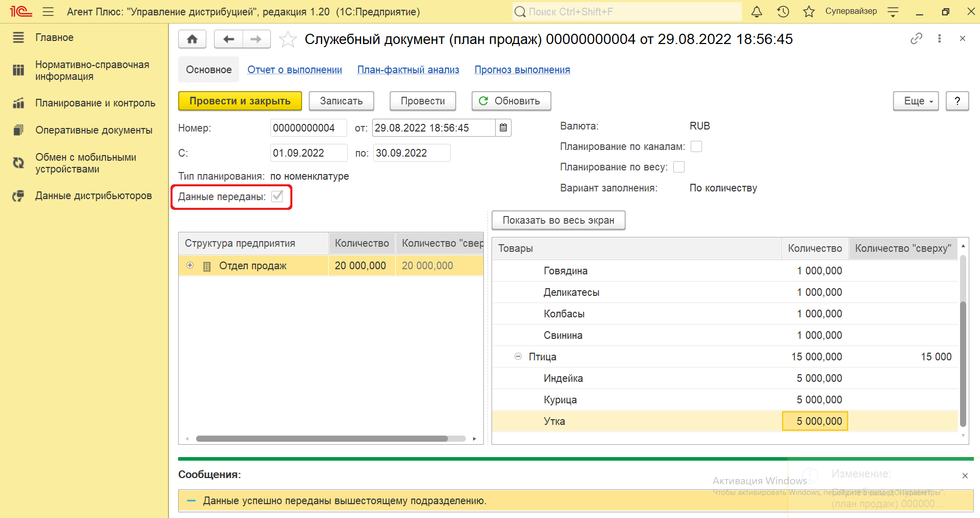The height and width of the screenshot is (518, 980).
Task: Select the Курица row
Action: tap(725, 400)
